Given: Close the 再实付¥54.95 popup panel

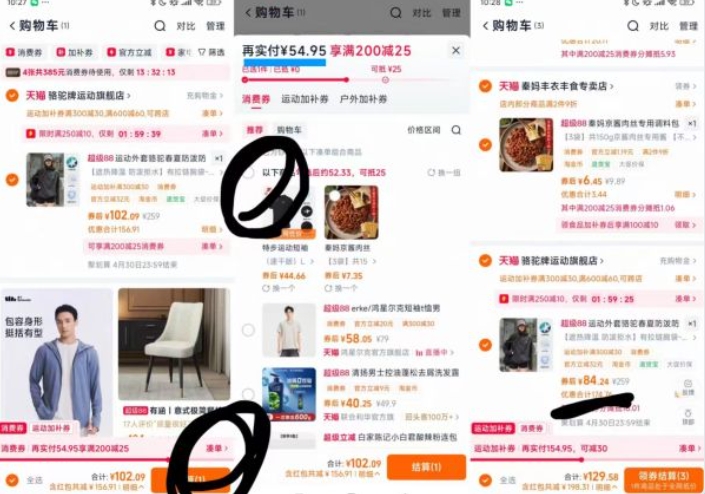Looking at the screenshot, I should 456,50.
